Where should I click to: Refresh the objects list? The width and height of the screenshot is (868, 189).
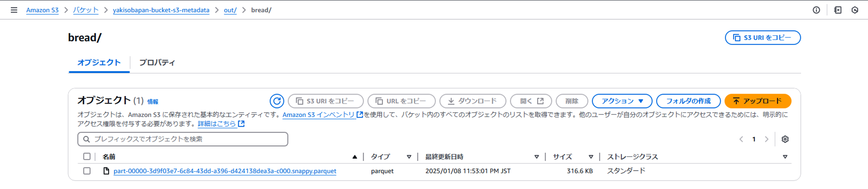point(277,101)
